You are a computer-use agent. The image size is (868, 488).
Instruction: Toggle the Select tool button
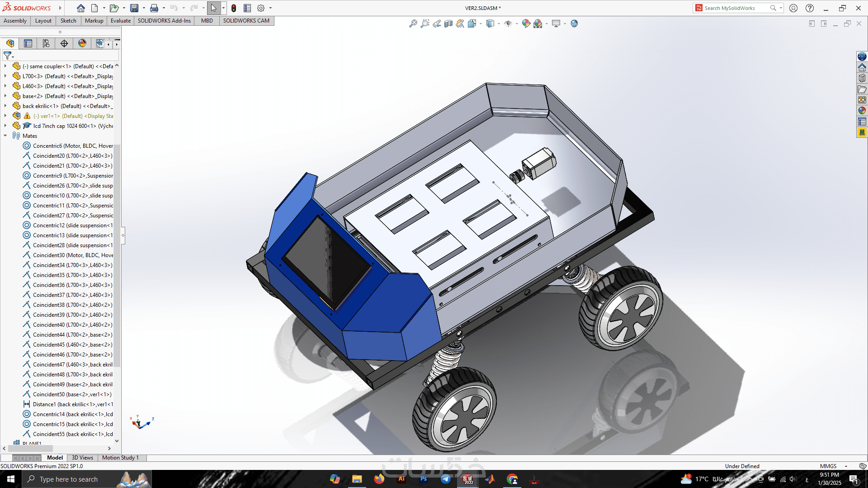point(213,8)
